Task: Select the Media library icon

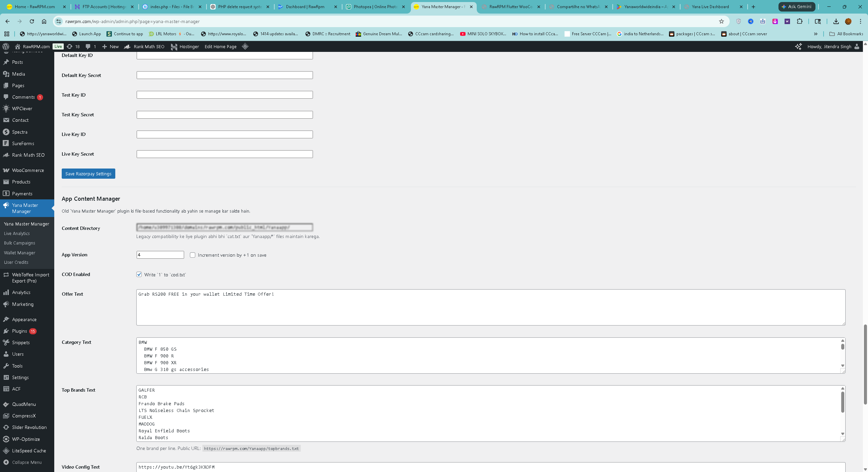Action: pos(6,74)
